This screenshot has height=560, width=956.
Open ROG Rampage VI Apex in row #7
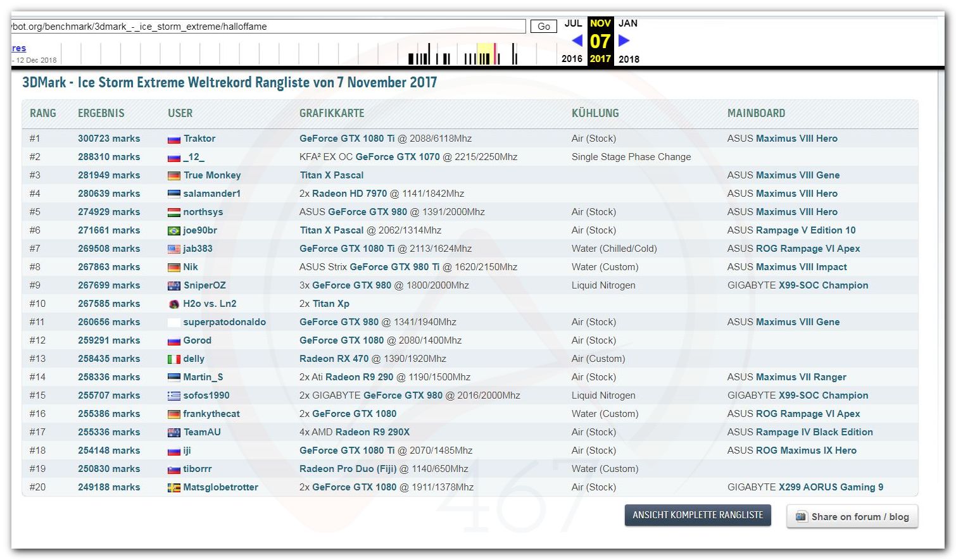click(808, 249)
